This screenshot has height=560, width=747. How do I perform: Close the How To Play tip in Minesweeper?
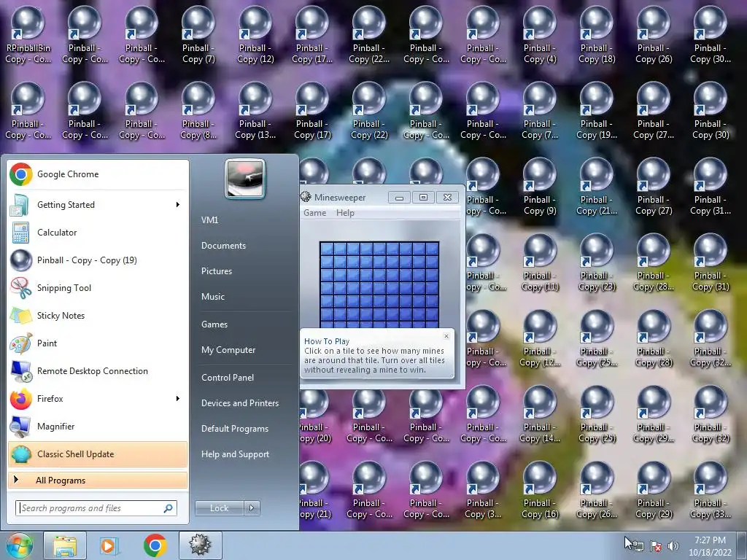click(446, 336)
